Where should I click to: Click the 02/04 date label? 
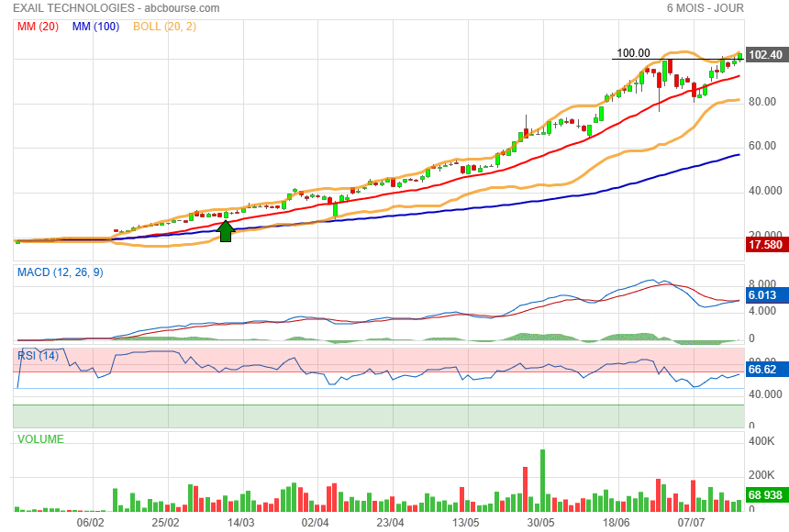[316, 523]
